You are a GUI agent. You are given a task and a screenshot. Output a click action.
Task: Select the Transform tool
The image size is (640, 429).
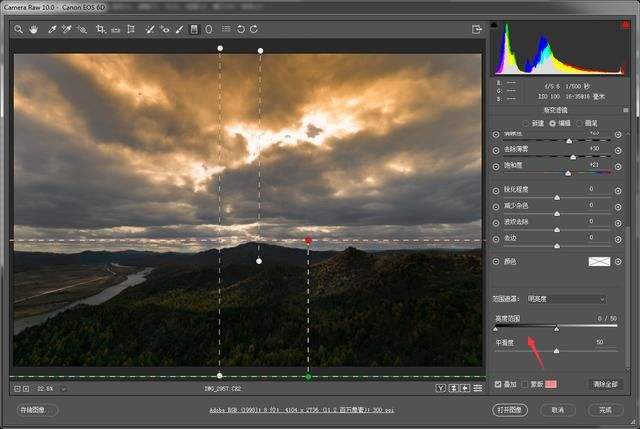(131, 29)
